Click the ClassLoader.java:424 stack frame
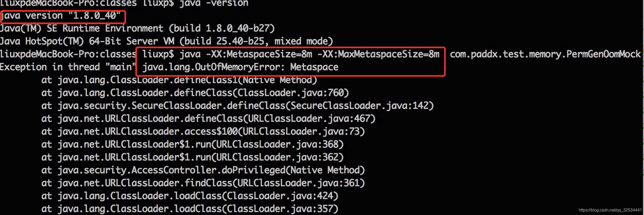 (x=190, y=196)
